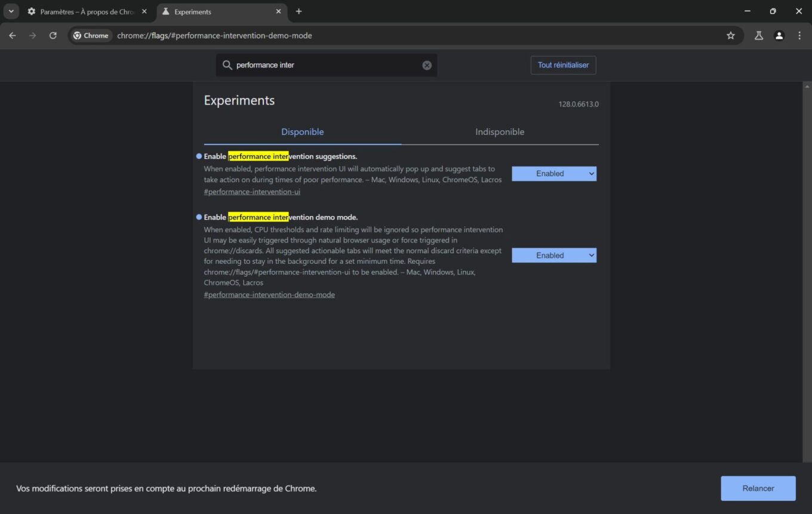Click version number 128.0.6613.0
The width and height of the screenshot is (812, 514).
tap(579, 104)
